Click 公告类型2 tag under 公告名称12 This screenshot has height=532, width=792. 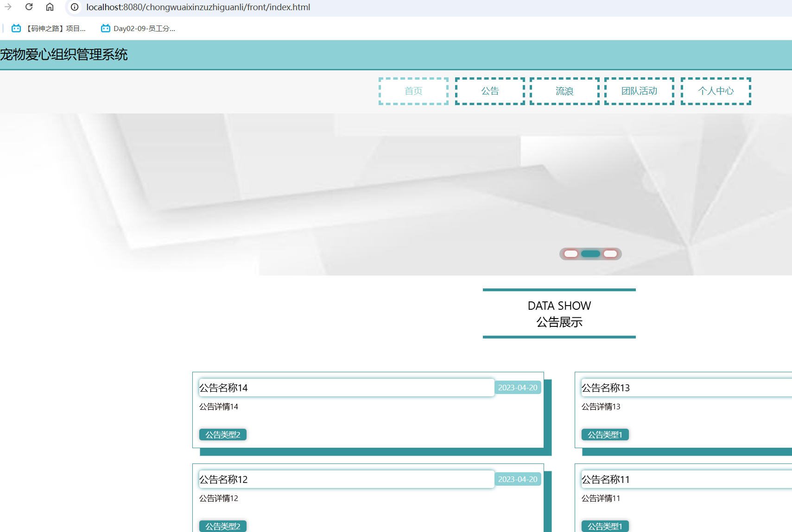tap(223, 526)
